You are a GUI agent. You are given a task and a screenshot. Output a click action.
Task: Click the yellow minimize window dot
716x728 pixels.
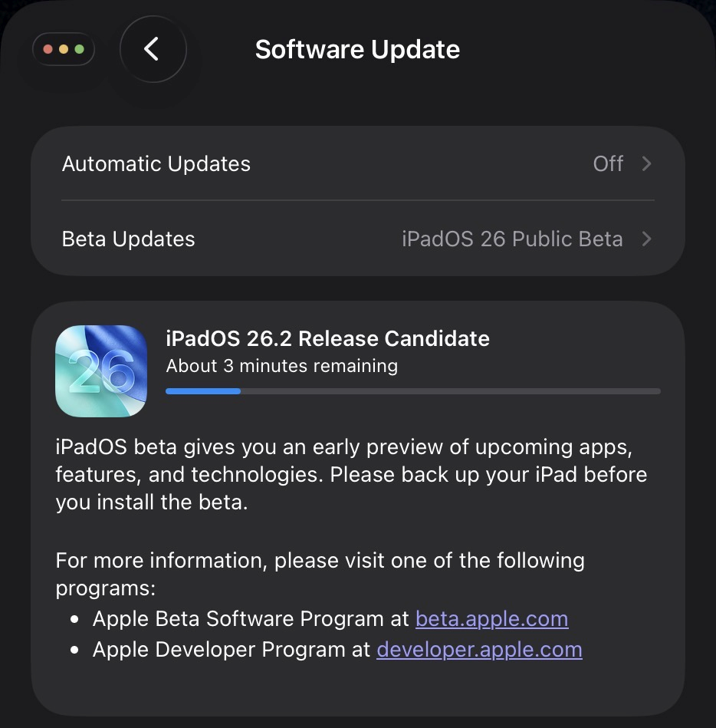pos(64,50)
